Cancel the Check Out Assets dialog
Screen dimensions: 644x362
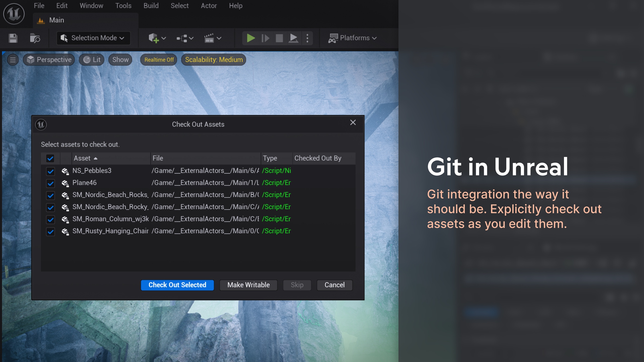click(x=335, y=285)
